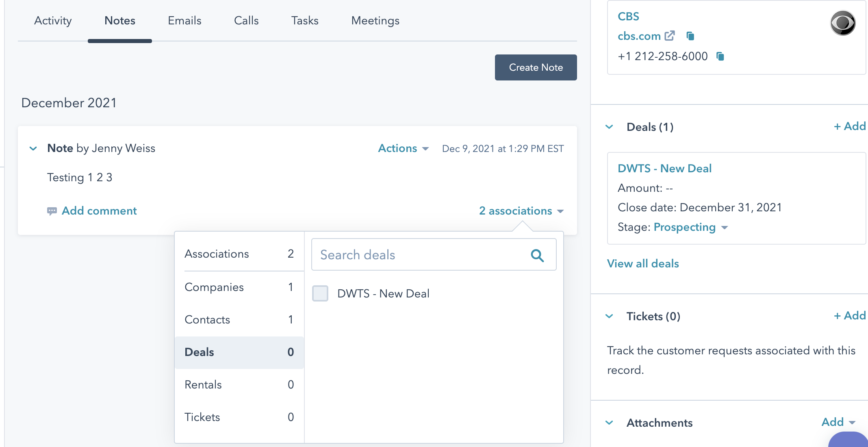Select Contacts in the associations list
Viewport: 868px width, 447px height.
pyautogui.click(x=207, y=320)
